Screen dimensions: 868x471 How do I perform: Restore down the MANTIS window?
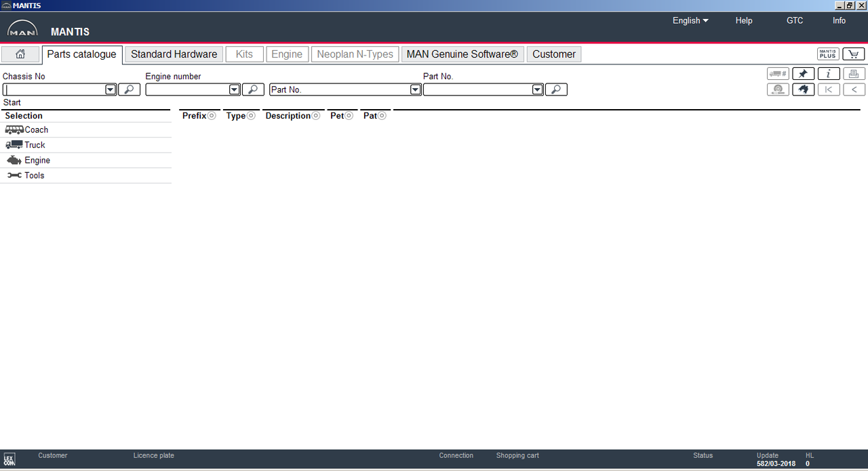[x=850, y=5]
